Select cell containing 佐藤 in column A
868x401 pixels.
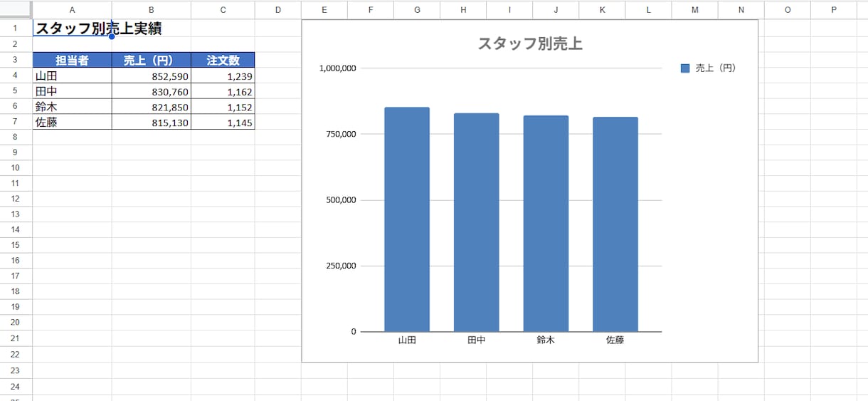point(72,122)
